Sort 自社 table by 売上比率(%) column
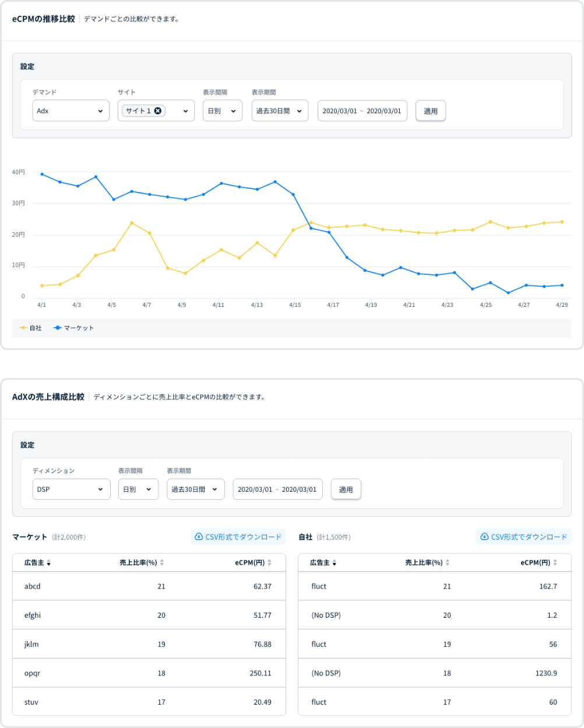Viewport: 584px width, 728px height. coord(448,563)
